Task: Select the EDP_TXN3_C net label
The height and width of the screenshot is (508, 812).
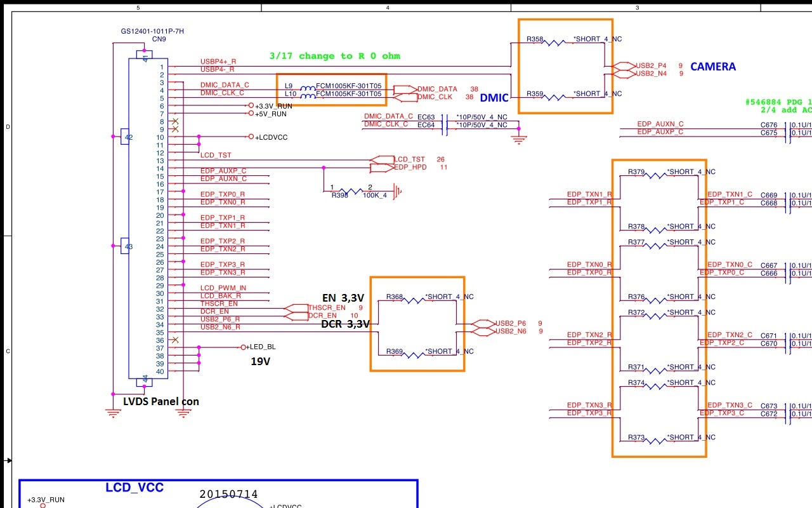Action: [x=730, y=405]
